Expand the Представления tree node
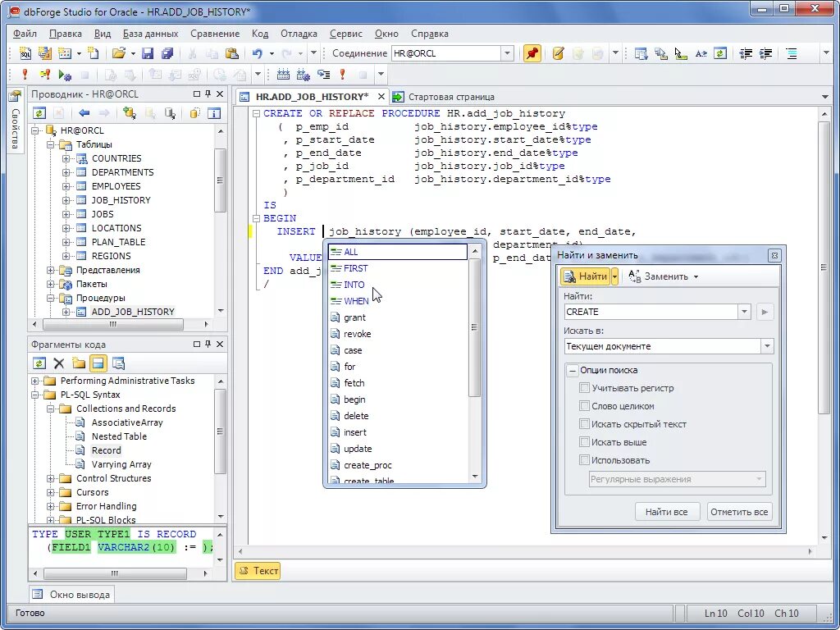 click(50, 270)
